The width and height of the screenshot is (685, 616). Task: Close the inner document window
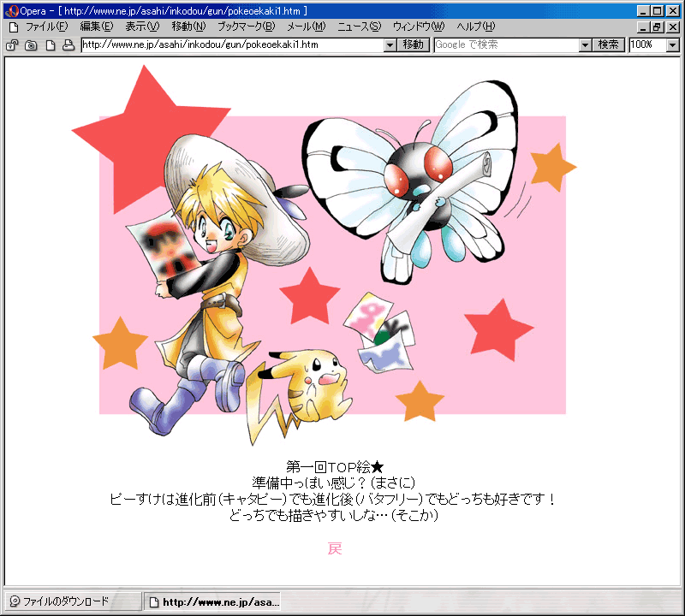pyautogui.click(x=673, y=27)
